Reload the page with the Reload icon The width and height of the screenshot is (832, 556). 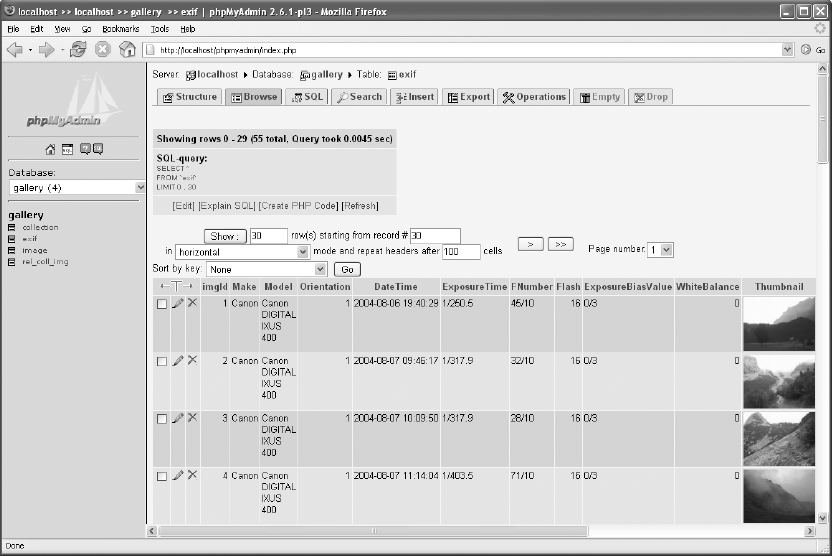tap(78, 50)
